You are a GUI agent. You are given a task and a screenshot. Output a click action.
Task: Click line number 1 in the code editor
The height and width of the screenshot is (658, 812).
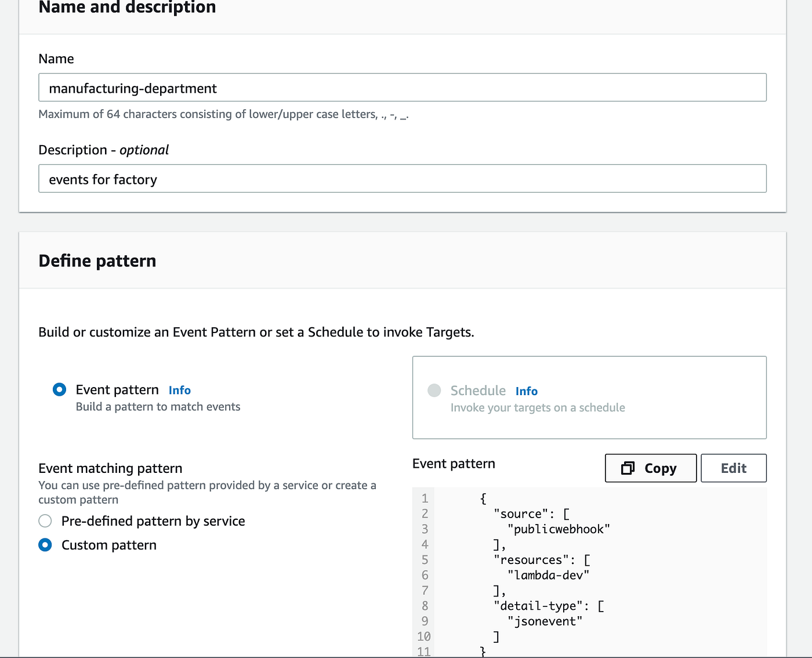pyautogui.click(x=424, y=498)
